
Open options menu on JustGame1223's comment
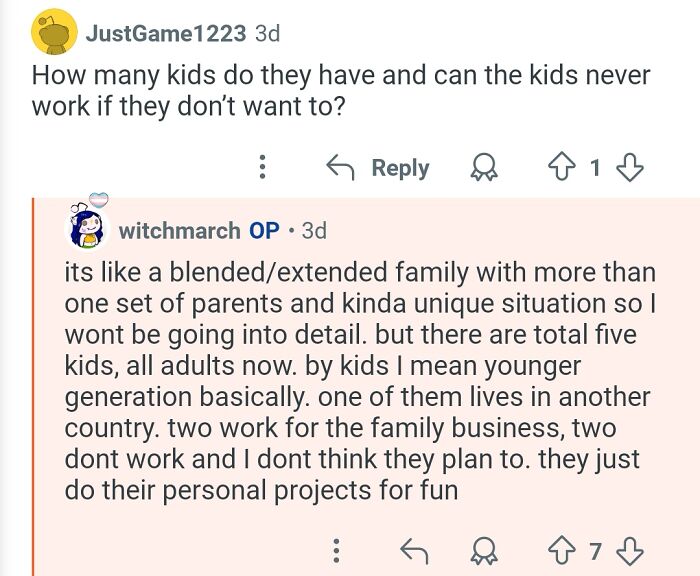pyautogui.click(x=262, y=167)
